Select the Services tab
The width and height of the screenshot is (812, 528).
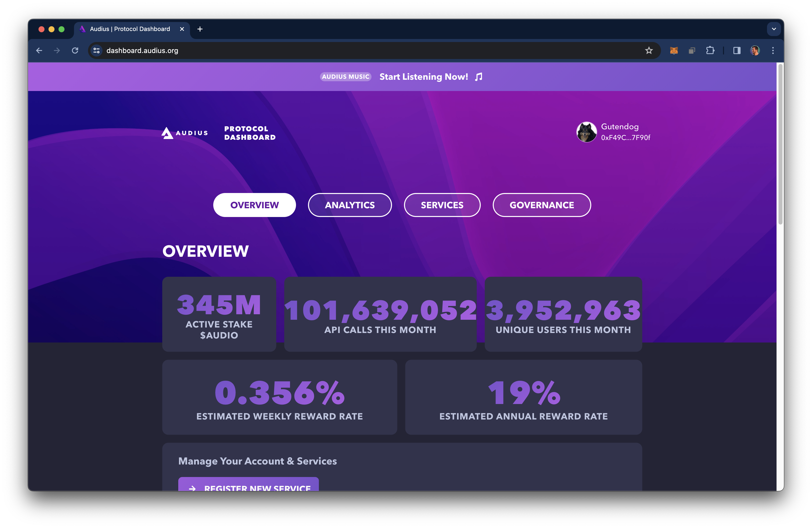442,205
